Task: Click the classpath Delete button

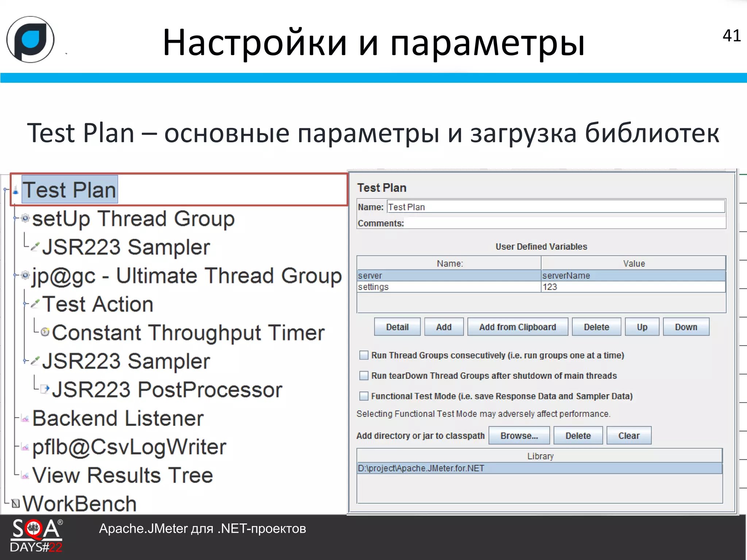Action: pos(578,435)
